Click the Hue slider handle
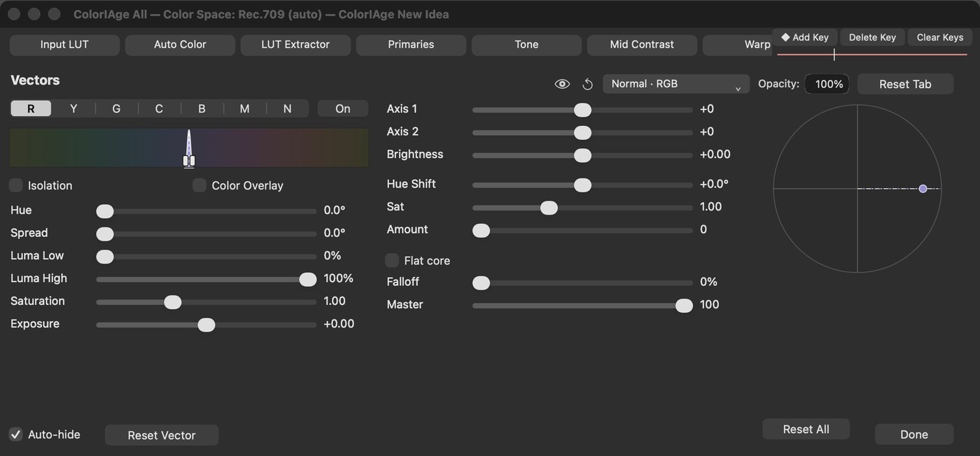Viewport: 980px width, 456px height. click(105, 211)
